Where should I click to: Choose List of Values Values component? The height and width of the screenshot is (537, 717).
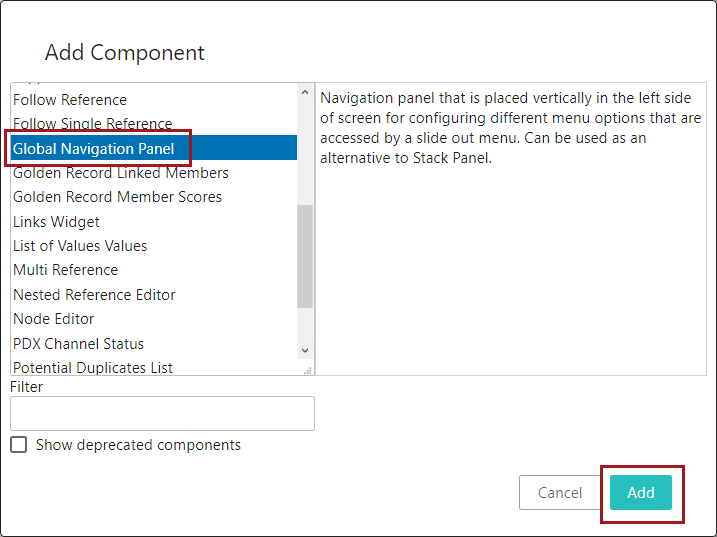[x=80, y=246]
